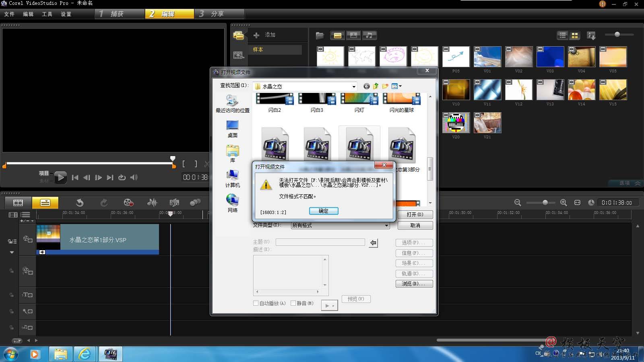Open 桌面 in dialog places bar
The image size is (644, 362).
[232, 129]
